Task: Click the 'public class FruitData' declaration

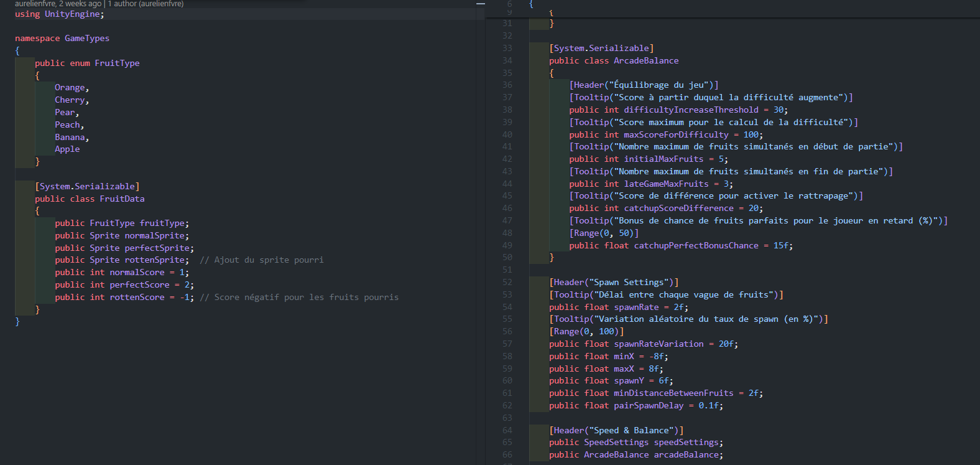Action: [90, 199]
